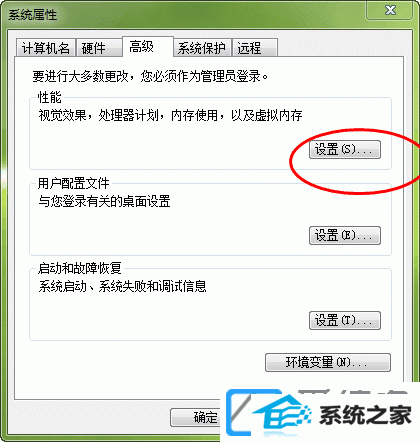Click the 性能 group label

[50, 97]
